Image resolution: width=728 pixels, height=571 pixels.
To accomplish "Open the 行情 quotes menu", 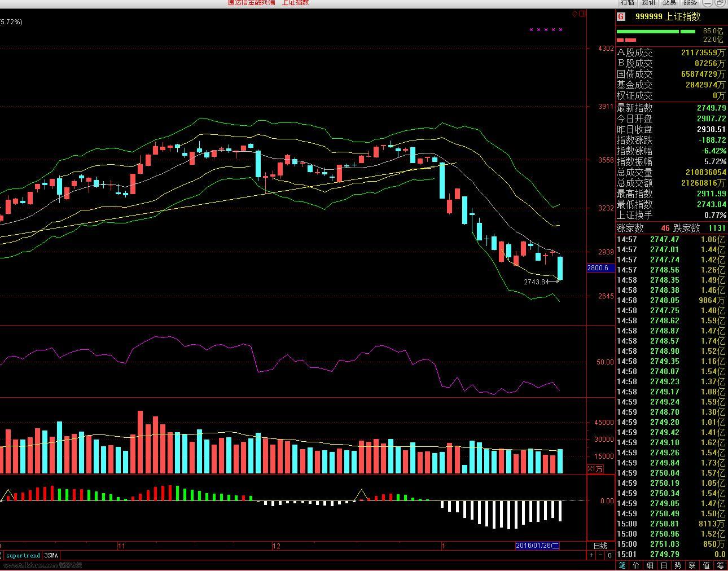I will click(628, 3).
